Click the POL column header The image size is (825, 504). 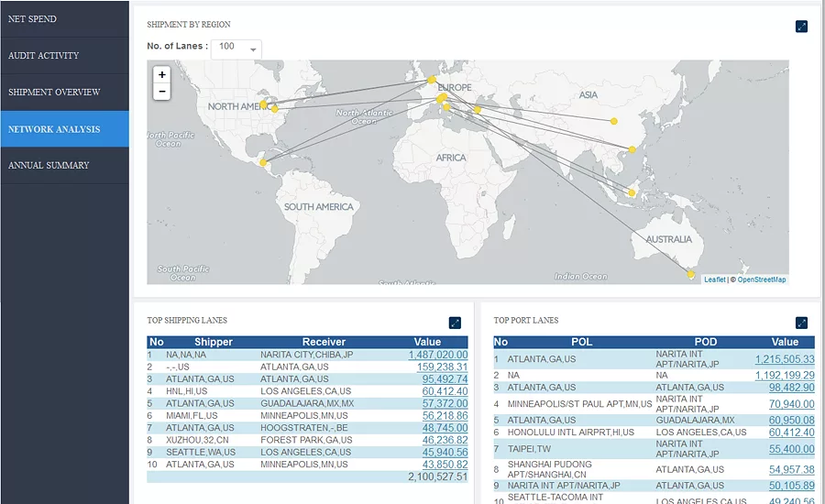click(581, 342)
